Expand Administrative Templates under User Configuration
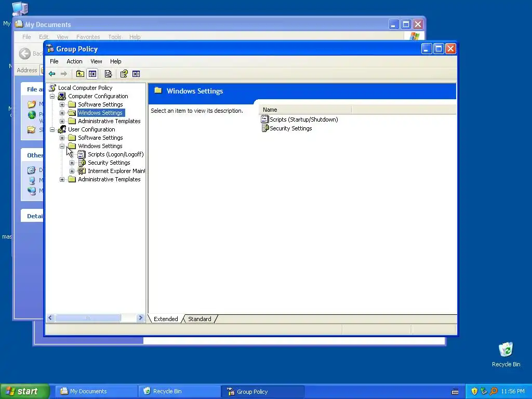Image resolution: width=532 pixels, height=399 pixels. 62,179
